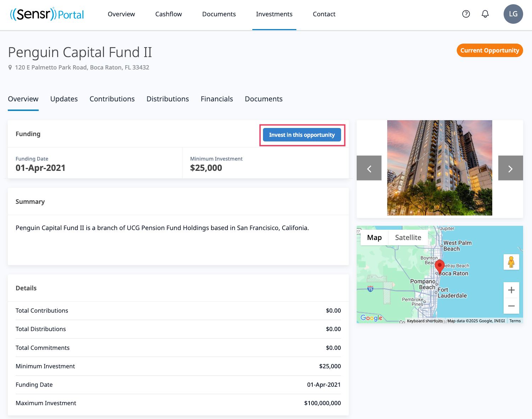Click the Minimum Investment row in Details

pyautogui.click(x=178, y=366)
